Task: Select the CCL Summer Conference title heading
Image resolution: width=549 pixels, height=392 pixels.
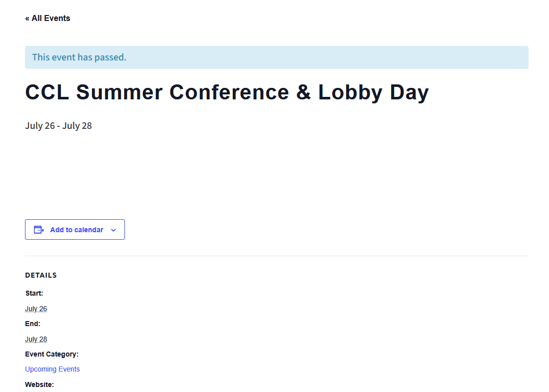Action: click(227, 92)
